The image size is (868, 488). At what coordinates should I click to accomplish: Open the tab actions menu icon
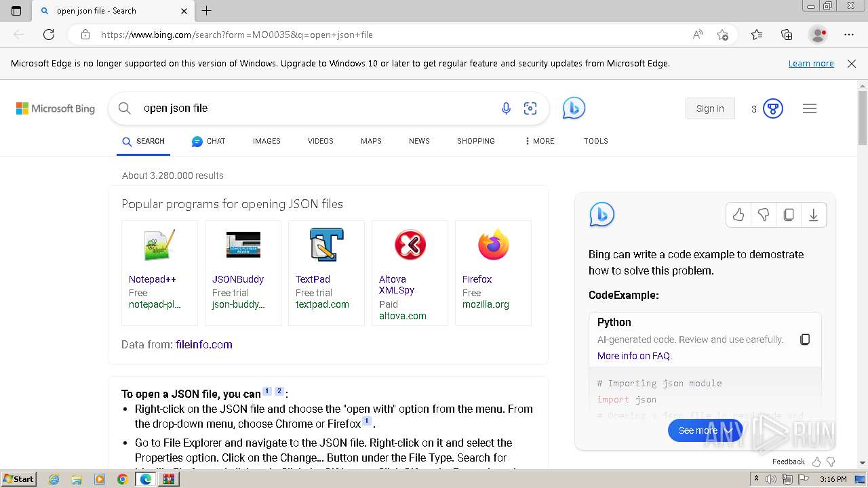16,11
